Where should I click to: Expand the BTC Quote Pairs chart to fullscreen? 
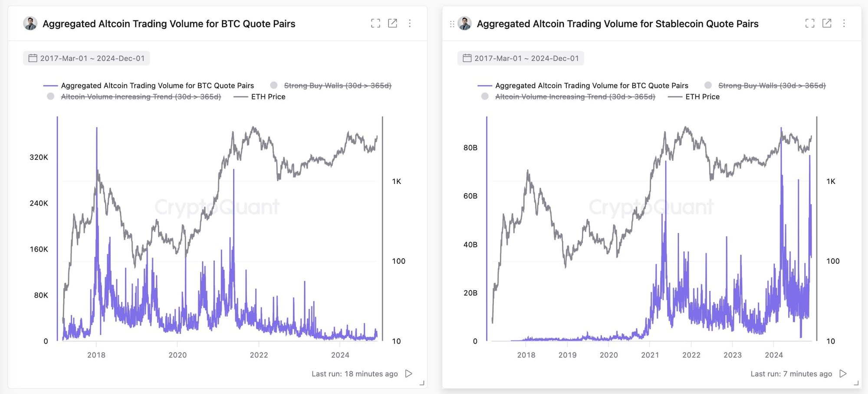[x=376, y=23]
